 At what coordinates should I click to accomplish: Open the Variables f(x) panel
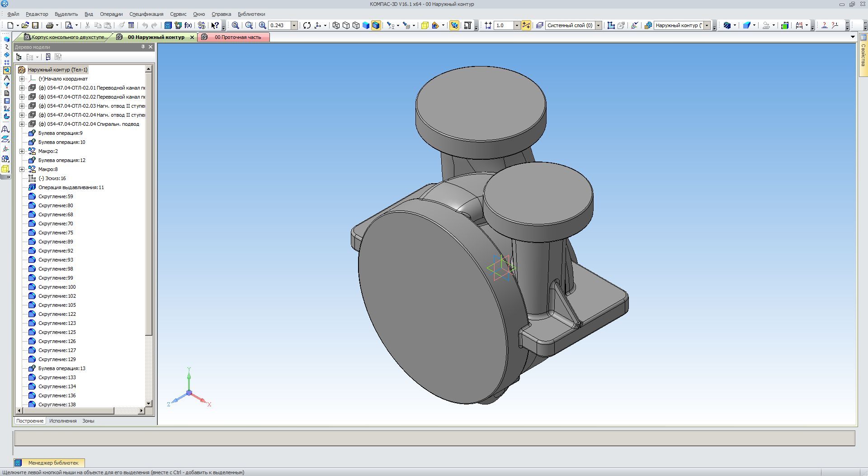(188, 25)
